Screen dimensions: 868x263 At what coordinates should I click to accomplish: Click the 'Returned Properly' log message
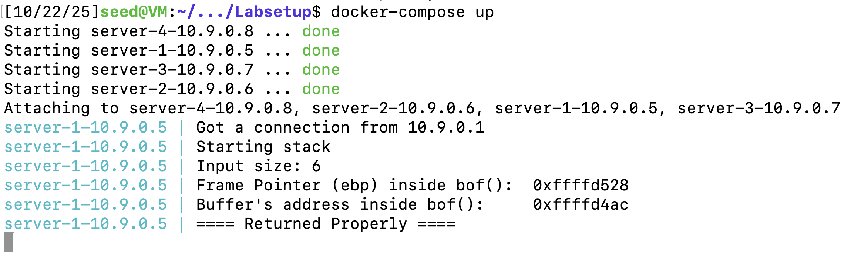click(326, 224)
